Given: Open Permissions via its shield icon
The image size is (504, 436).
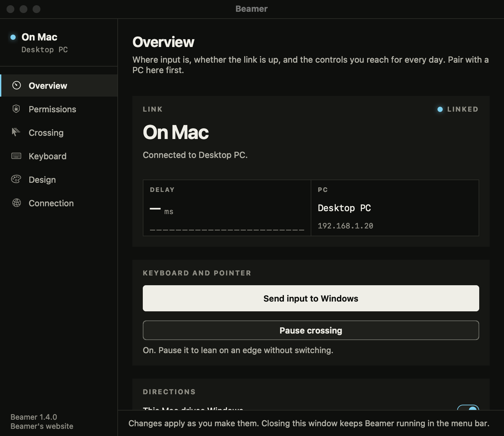Looking at the screenshot, I should pyautogui.click(x=16, y=109).
